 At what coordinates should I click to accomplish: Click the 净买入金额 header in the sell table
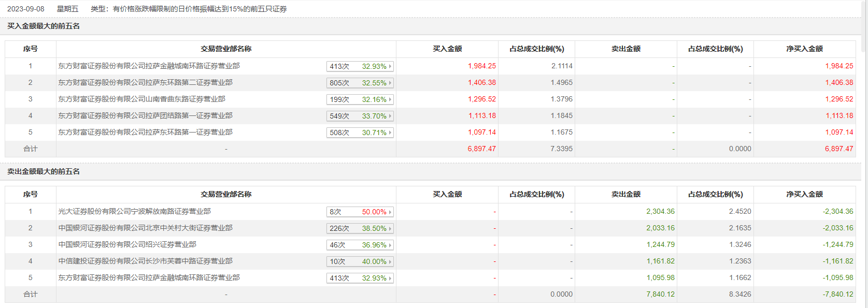click(x=804, y=194)
